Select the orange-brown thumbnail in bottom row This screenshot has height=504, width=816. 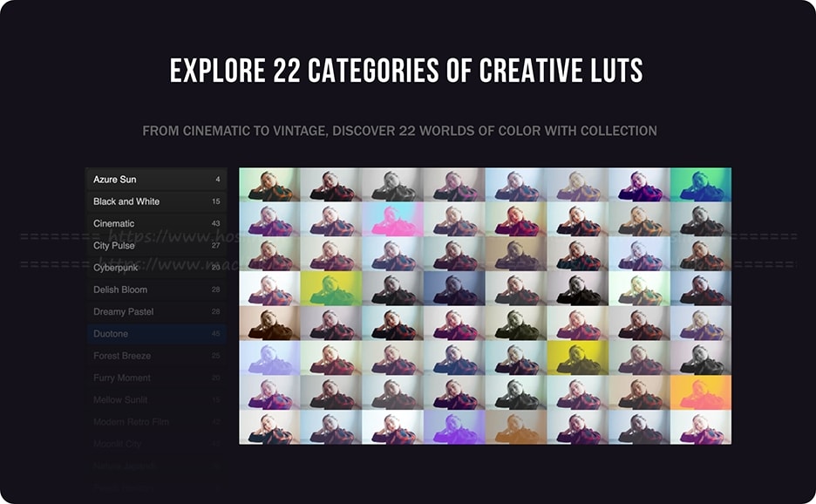click(516, 427)
